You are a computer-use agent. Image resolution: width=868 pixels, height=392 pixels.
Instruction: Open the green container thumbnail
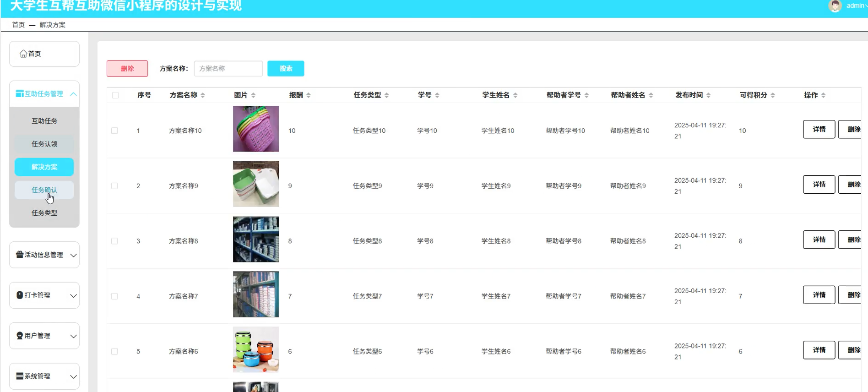point(256,184)
